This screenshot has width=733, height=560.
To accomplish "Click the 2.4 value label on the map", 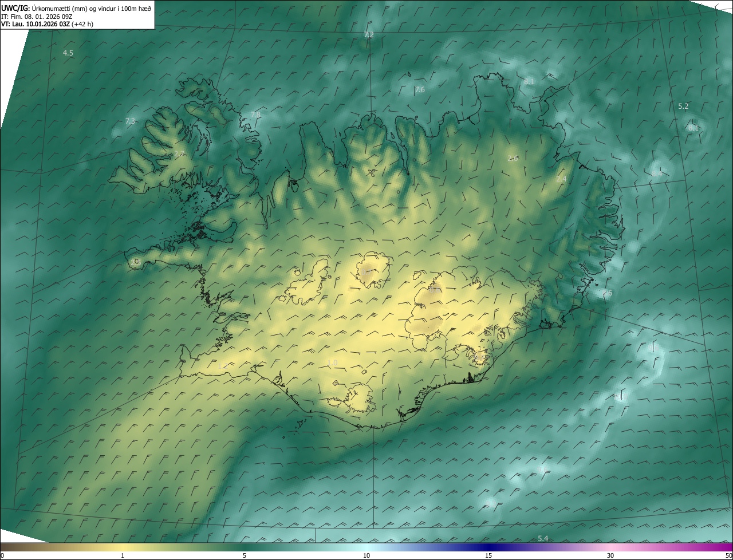I will [x=561, y=179].
